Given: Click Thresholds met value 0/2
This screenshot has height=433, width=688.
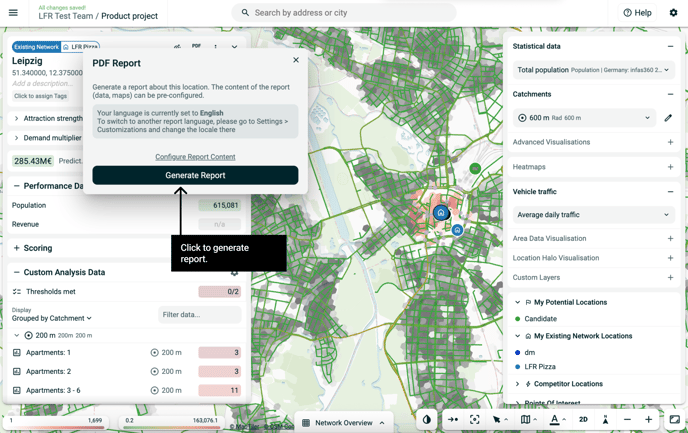Looking at the screenshot, I should tap(219, 292).
